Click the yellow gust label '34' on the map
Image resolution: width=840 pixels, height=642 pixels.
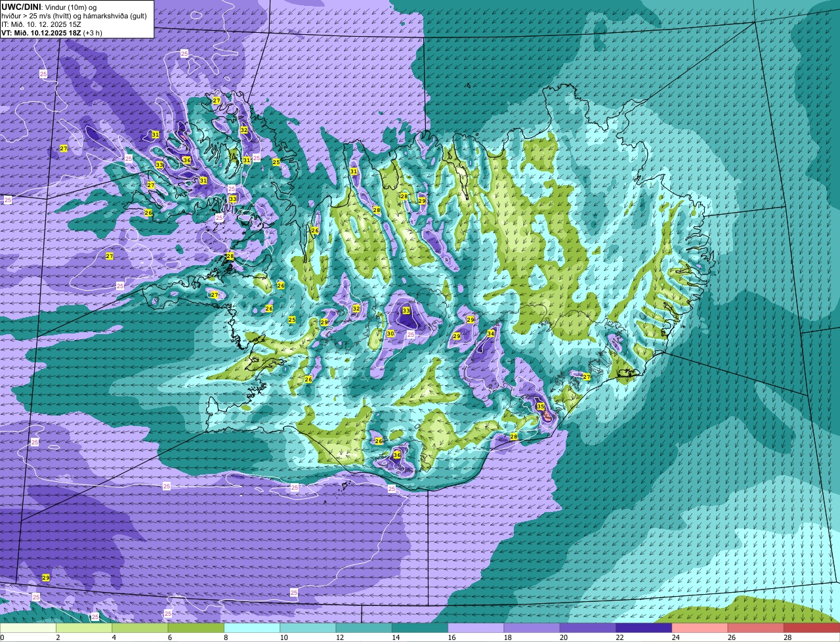pos(491,333)
